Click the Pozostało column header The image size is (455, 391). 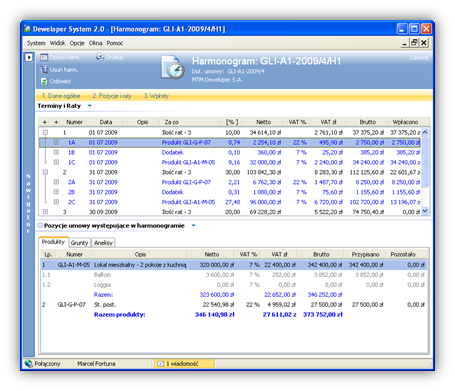pyautogui.click(x=403, y=254)
